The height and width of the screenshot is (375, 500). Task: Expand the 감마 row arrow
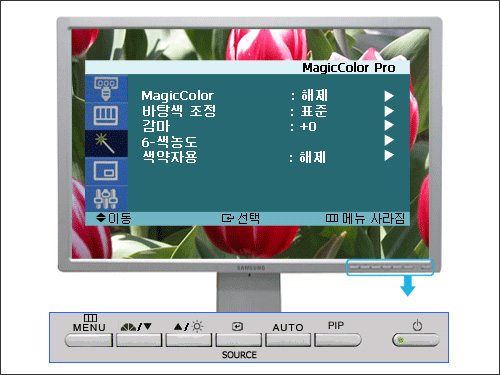tap(389, 125)
